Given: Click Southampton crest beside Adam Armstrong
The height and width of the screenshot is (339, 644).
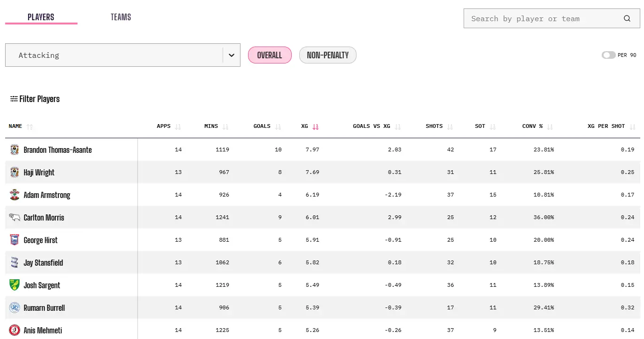Looking at the screenshot, I should point(15,195).
